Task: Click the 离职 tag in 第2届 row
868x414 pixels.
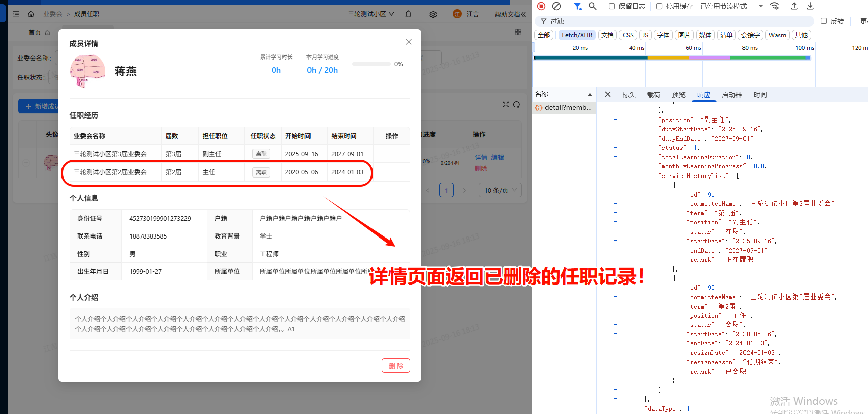Action: [261, 172]
